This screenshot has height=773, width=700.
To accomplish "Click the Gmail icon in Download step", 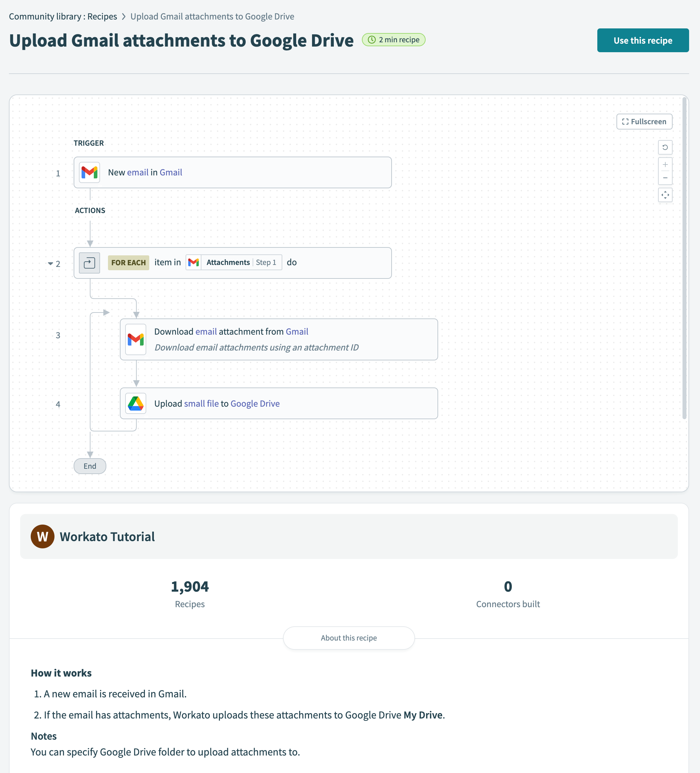I will point(136,339).
